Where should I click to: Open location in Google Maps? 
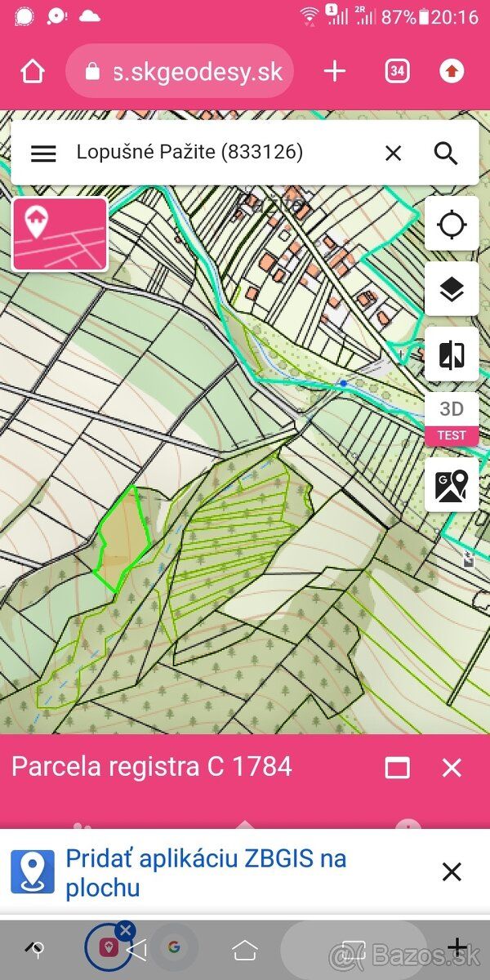click(452, 484)
